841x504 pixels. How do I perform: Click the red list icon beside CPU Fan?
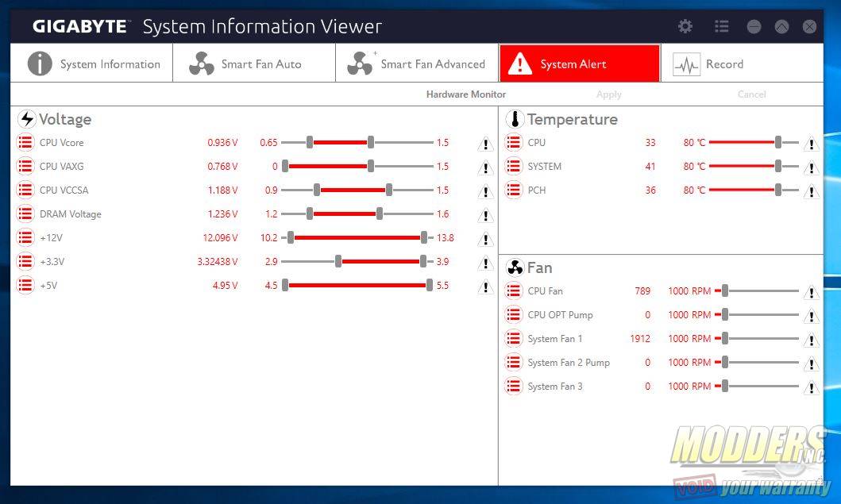point(513,291)
